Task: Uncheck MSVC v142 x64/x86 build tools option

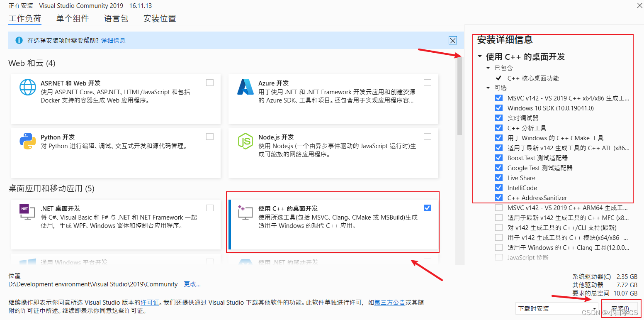Action: point(499,98)
